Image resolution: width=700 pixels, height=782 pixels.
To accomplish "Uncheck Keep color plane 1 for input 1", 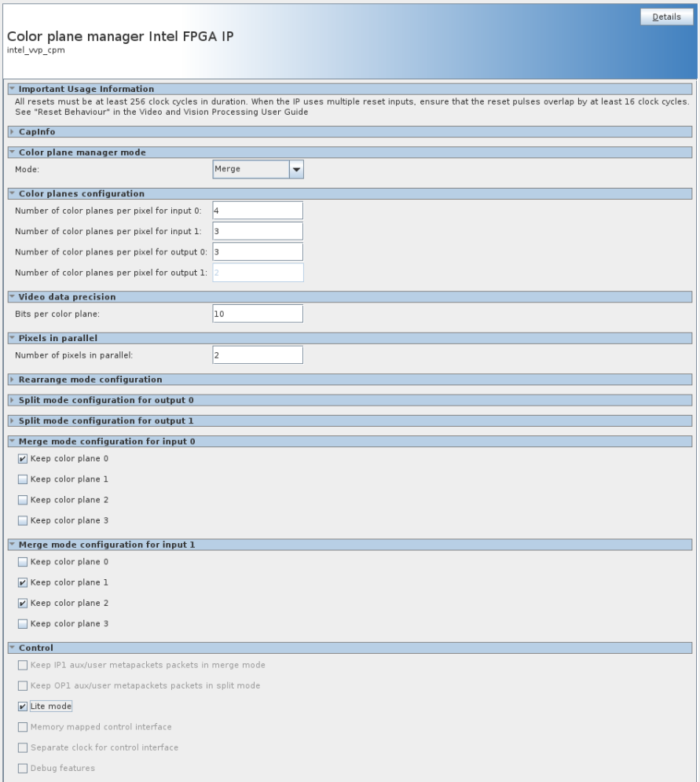I will (x=23, y=582).
